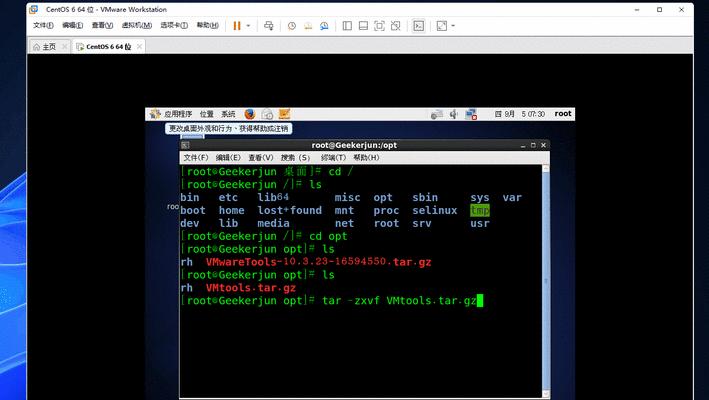Toggle the thumbnail bar icon
The height and width of the screenshot is (400, 709).
(363, 26)
